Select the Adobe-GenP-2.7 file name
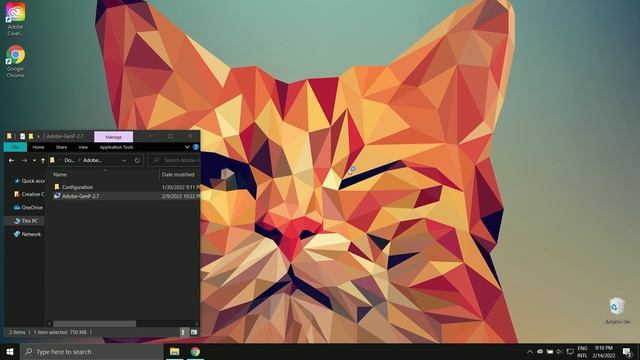The image size is (640, 360). click(80, 196)
